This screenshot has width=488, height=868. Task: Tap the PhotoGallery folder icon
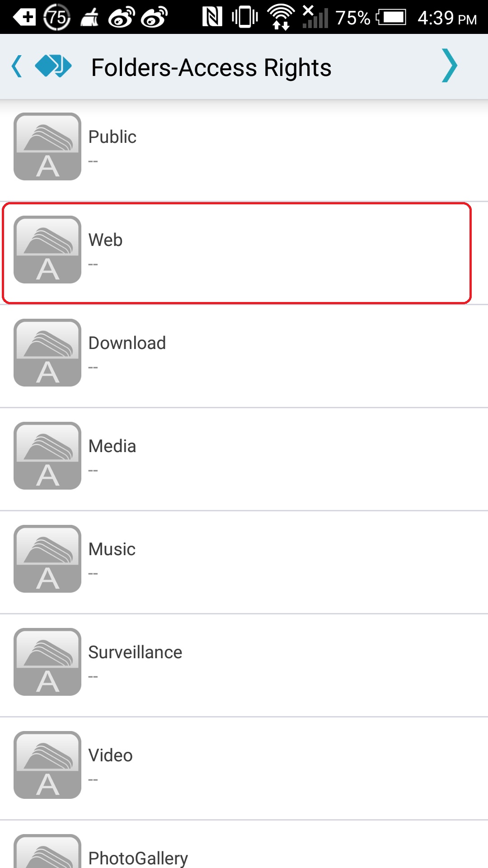tap(47, 851)
